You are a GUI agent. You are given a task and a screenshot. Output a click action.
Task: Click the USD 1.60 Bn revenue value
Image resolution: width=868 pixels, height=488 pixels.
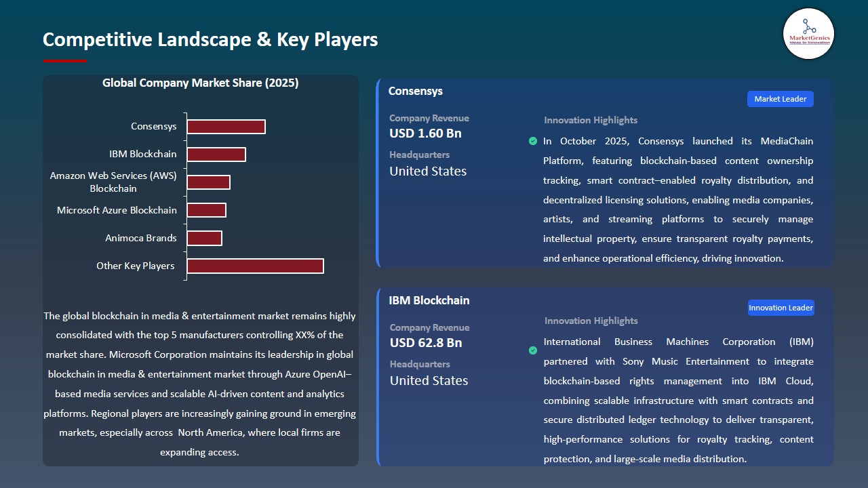pyautogui.click(x=425, y=134)
